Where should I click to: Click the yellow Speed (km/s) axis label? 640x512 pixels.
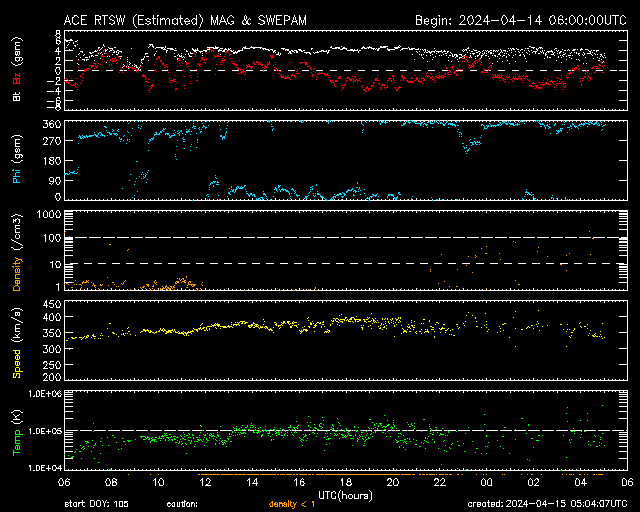point(17,343)
